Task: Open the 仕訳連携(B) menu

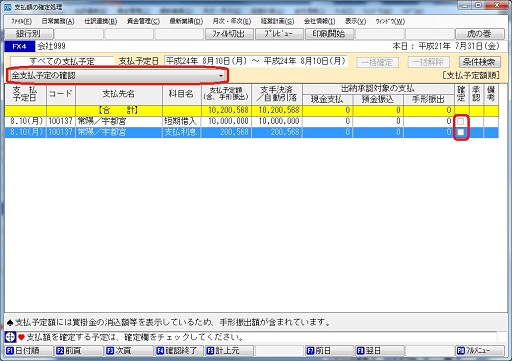Action: pyautogui.click(x=100, y=21)
